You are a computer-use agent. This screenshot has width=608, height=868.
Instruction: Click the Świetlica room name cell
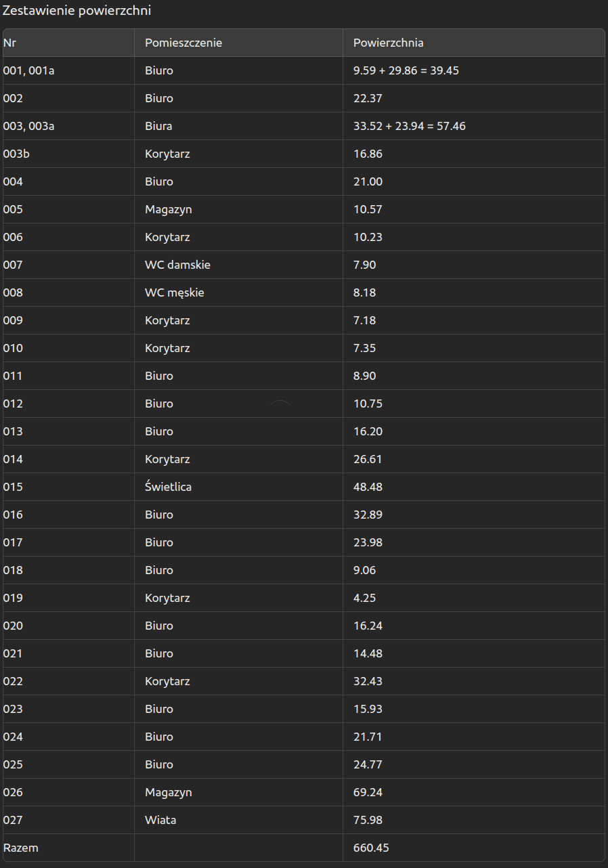pos(168,487)
